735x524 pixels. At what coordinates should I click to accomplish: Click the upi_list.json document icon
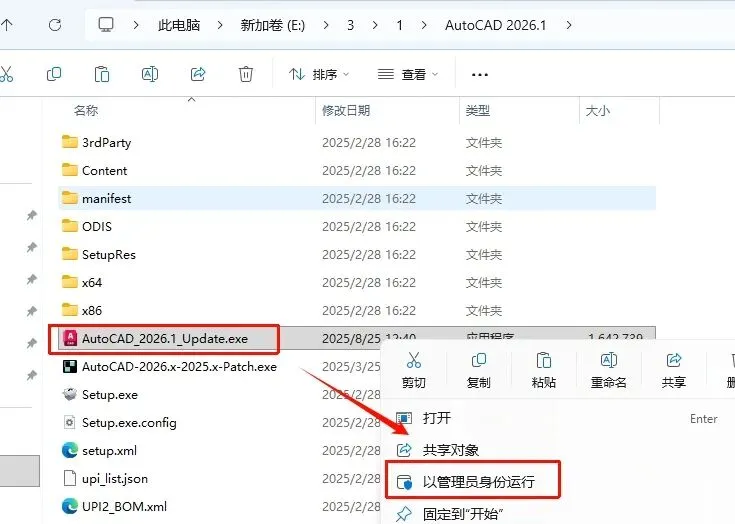click(69, 479)
